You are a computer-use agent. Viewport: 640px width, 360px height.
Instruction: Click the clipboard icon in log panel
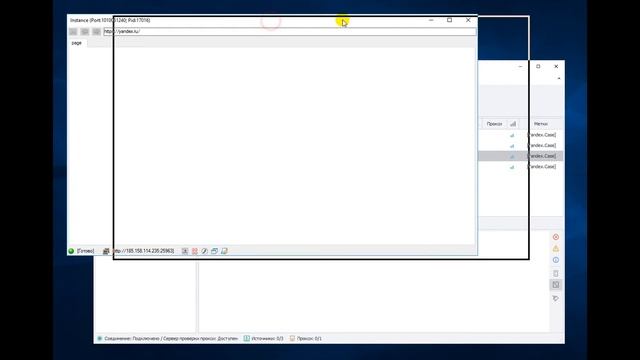[x=556, y=273]
